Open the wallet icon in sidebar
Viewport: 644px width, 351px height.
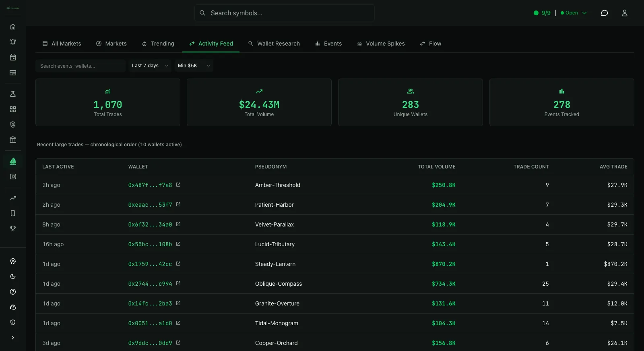(13, 177)
